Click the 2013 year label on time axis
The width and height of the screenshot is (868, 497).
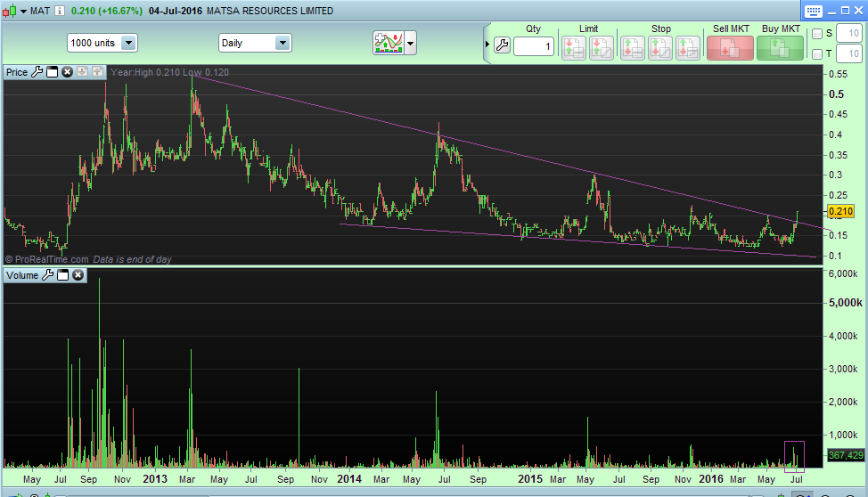pos(155,478)
